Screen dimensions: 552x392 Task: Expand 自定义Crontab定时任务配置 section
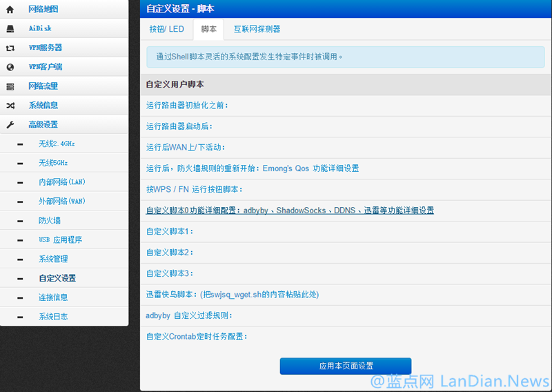tap(197, 337)
